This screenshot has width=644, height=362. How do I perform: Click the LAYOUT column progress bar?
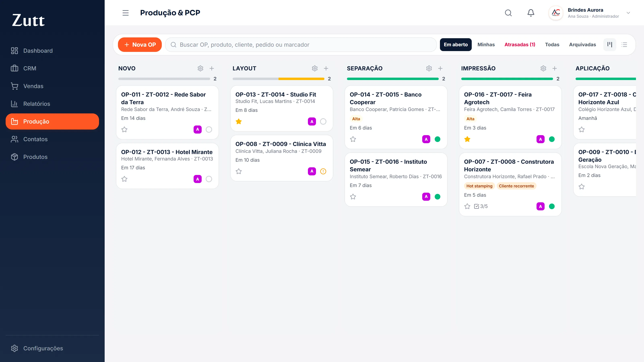click(279, 79)
